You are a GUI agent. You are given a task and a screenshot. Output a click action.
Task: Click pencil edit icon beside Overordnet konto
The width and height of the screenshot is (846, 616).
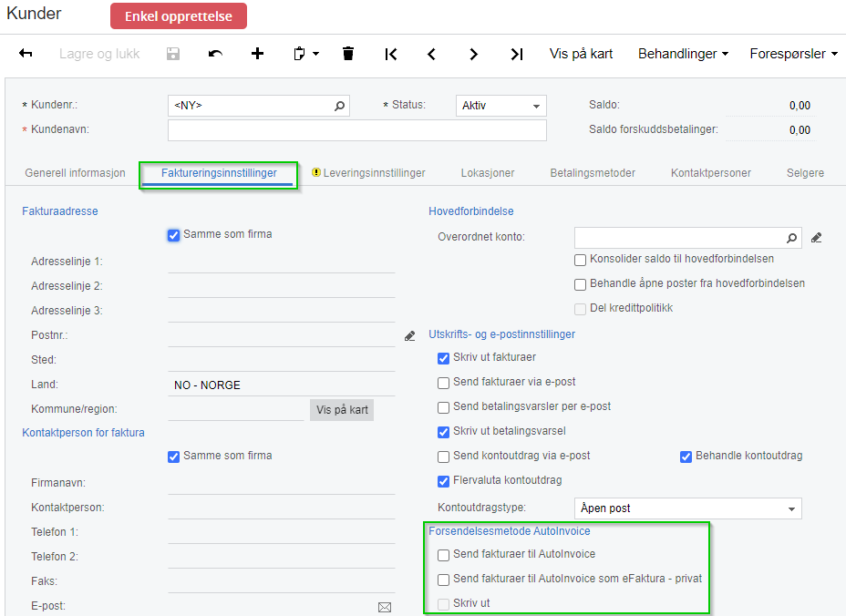[x=816, y=238]
